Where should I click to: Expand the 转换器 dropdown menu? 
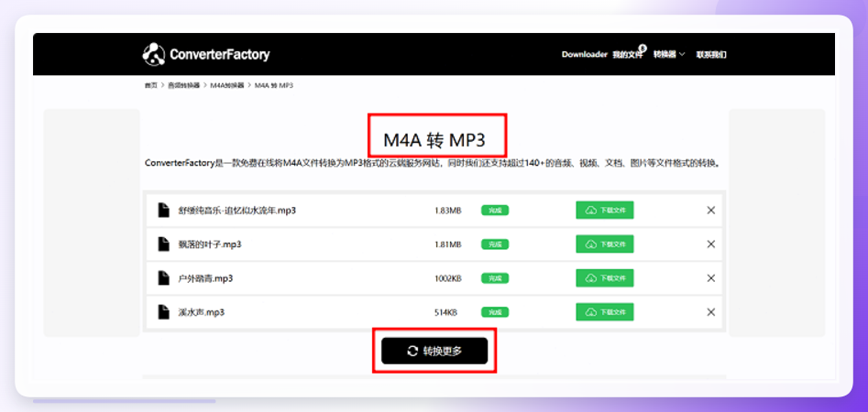[669, 54]
